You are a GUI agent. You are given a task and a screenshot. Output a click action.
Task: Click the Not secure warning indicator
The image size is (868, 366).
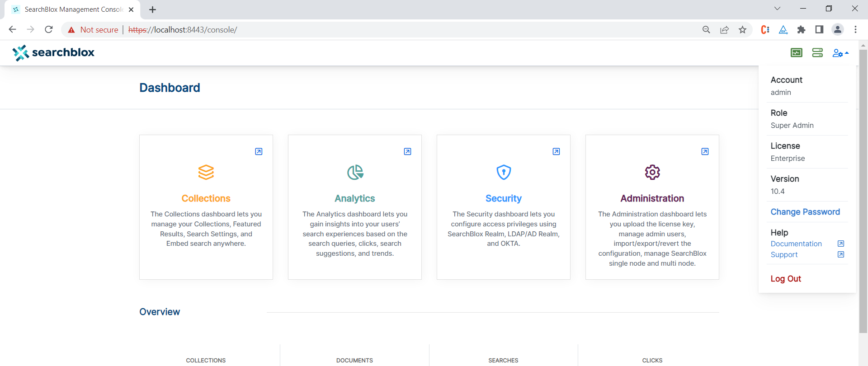[93, 30]
